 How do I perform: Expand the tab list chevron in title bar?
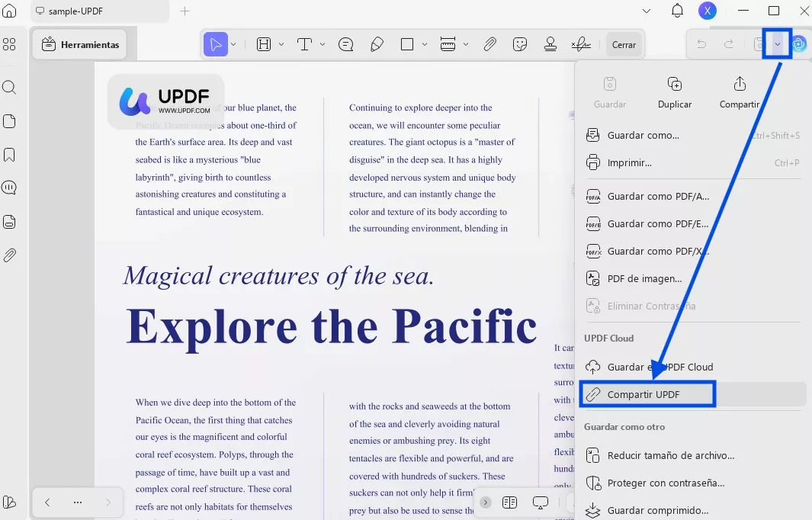pos(647,11)
